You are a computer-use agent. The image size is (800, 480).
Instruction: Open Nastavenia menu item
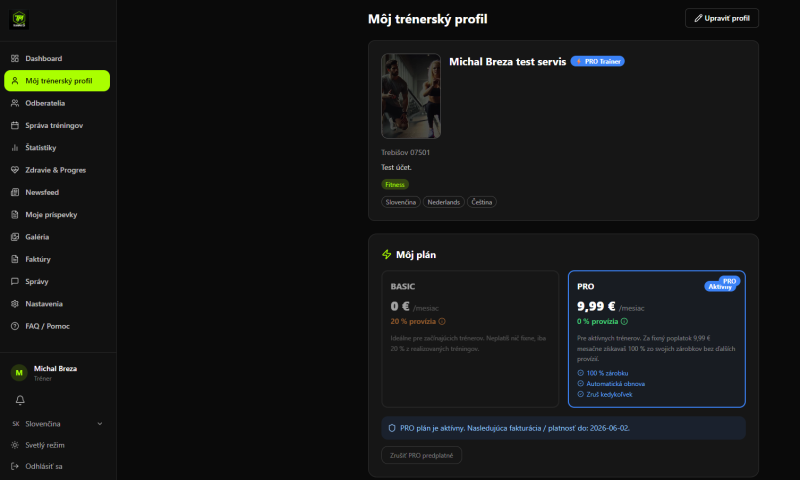point(57,304)
